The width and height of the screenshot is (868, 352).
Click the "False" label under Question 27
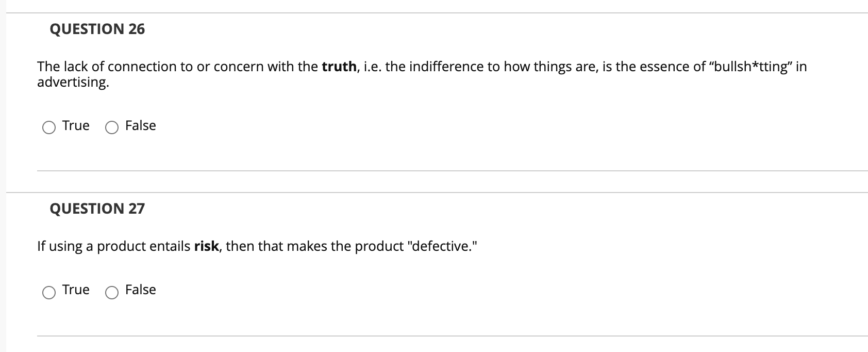coord(140,290)
